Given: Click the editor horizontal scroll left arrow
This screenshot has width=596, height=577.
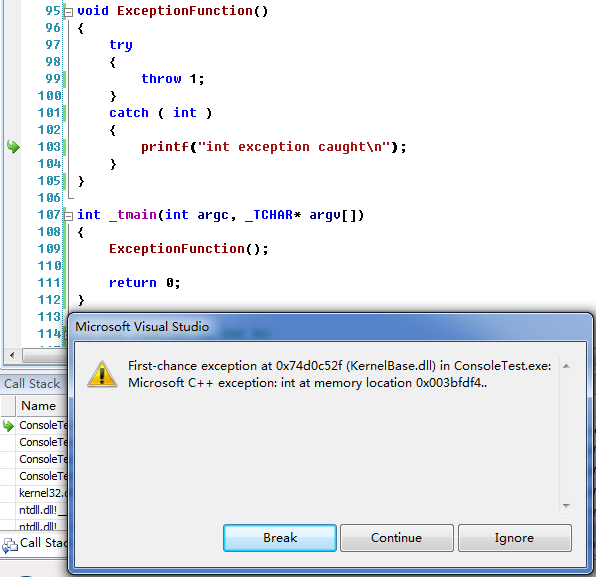Looking at the screenshot, I should [12, 355].
